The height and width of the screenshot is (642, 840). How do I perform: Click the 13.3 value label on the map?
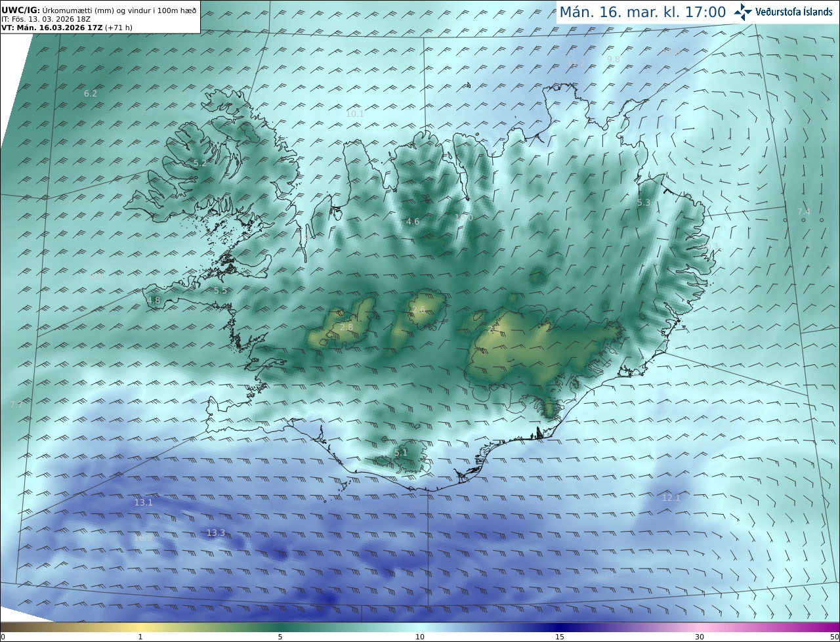tap(216, 533)
